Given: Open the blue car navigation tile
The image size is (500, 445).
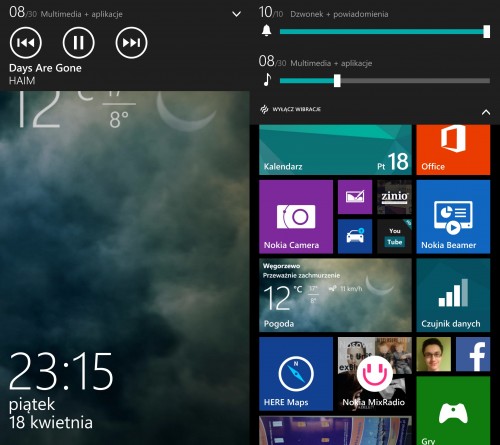Looking at the screenshot, I should [355, 236].
